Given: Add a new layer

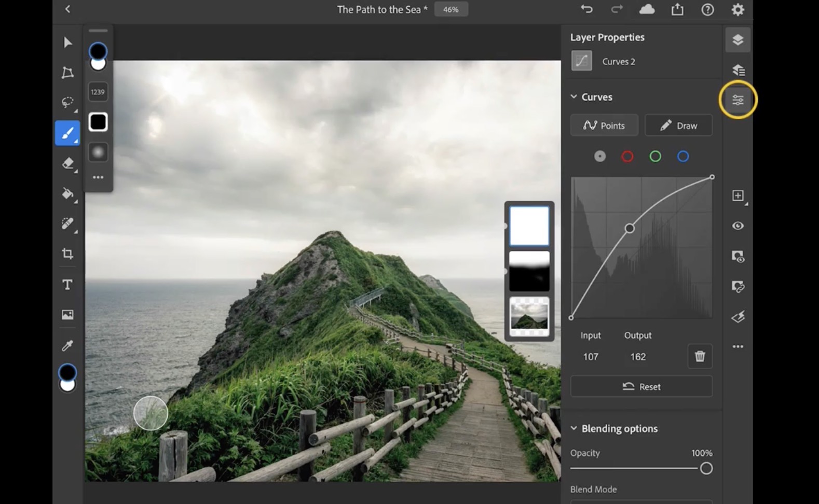Looking at the screenshot, I should tap(738, 195).
